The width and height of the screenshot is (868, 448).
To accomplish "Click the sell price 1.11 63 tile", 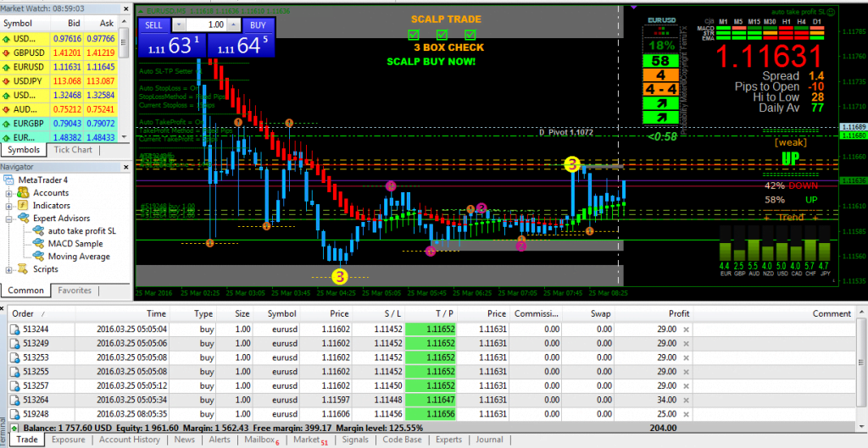I will (x=172, y=45).
